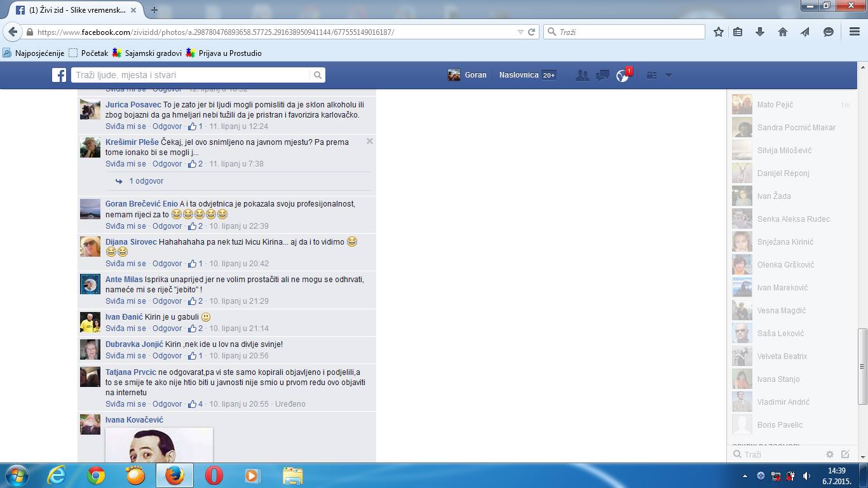Open chat options gear icon

(829, 454)
